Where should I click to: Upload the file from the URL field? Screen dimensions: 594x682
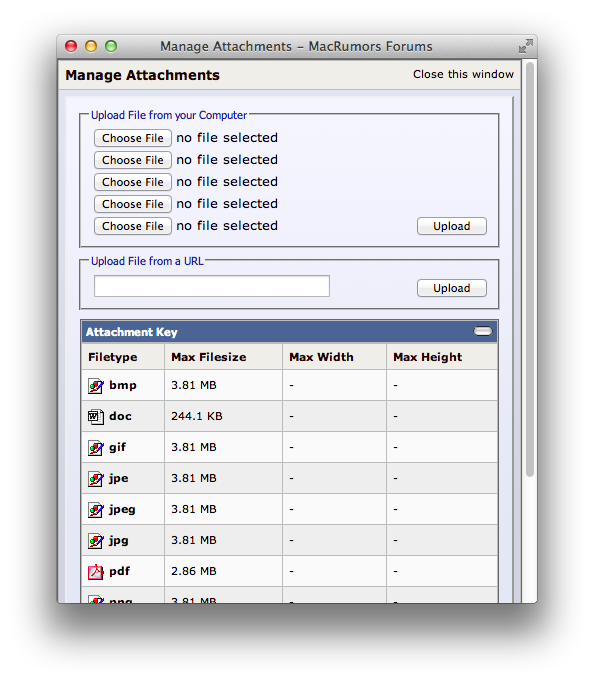(x=452, y=288)
